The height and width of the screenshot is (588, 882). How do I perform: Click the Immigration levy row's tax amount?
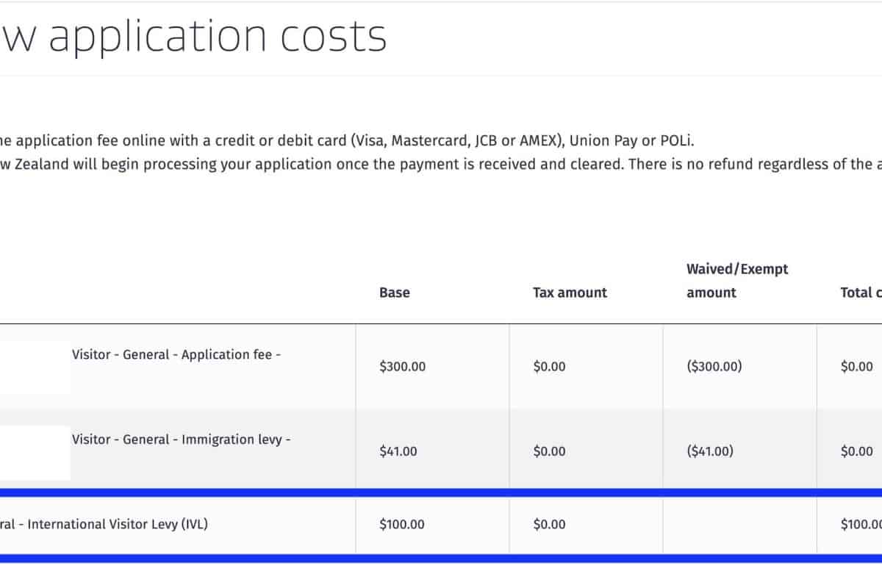tap(549, 451)
